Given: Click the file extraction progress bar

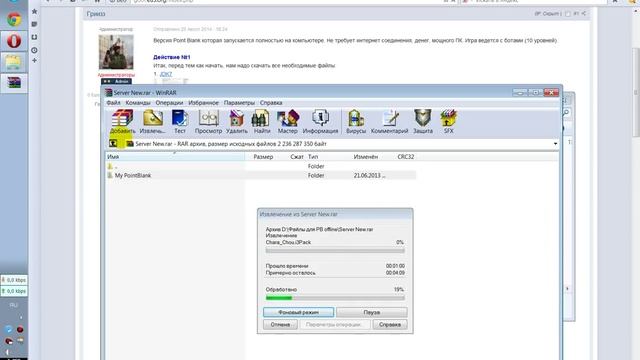Looking at the screenshot, I should (x=335, y=251).
